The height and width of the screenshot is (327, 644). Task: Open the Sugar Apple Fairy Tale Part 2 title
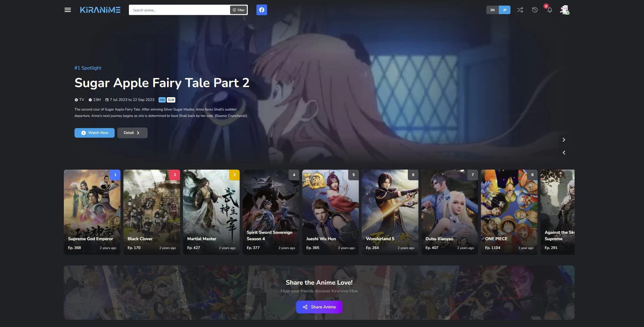click(x=162, y=83)
